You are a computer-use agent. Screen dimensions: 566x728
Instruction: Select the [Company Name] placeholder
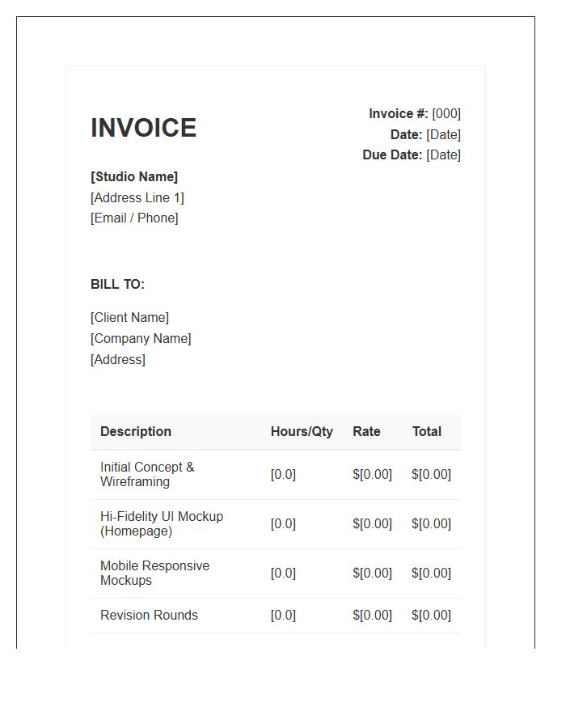tap(141, 338)
